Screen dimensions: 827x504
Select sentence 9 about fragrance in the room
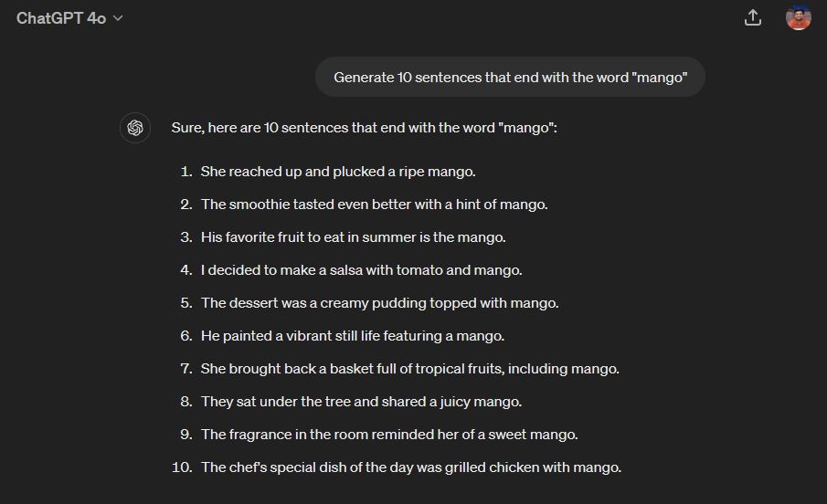pos(389,435)
